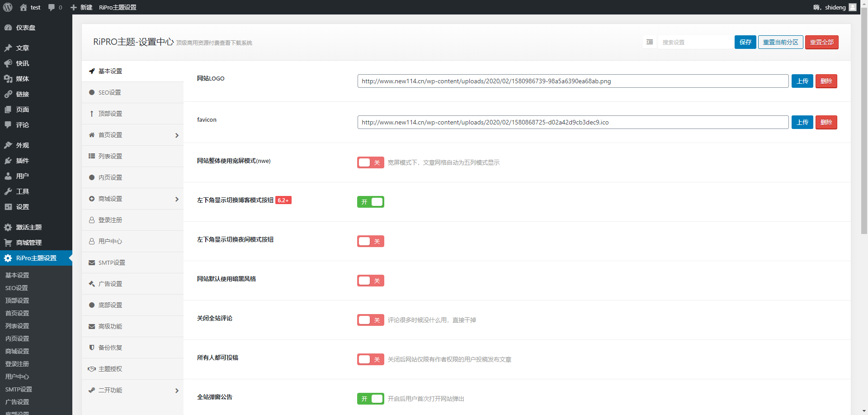
Task: Click the 新建 plus icon in the admin bar
Action: tap(74, 7)
